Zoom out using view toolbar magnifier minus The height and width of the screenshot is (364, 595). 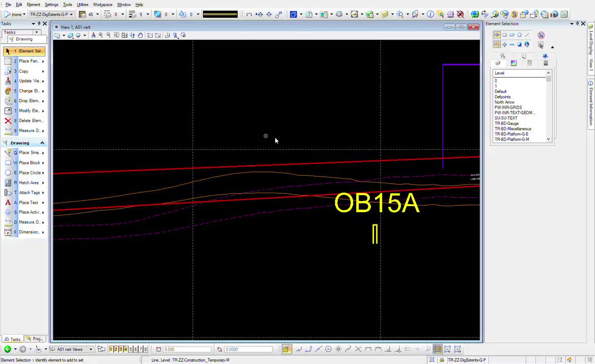[108, 35]
